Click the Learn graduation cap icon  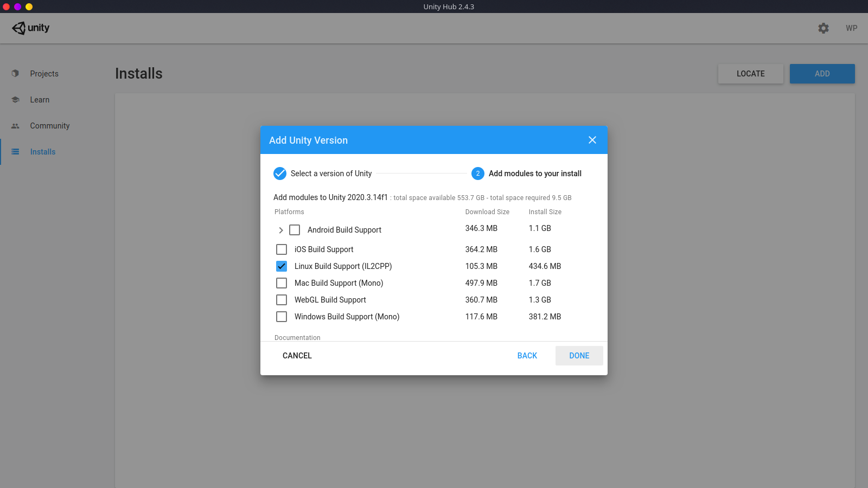tap(15, 100)
